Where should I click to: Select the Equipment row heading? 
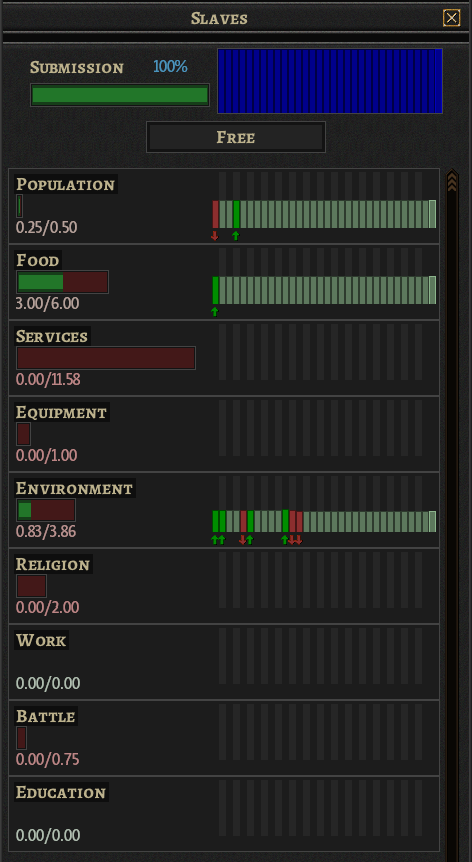(x=62, y=412)
